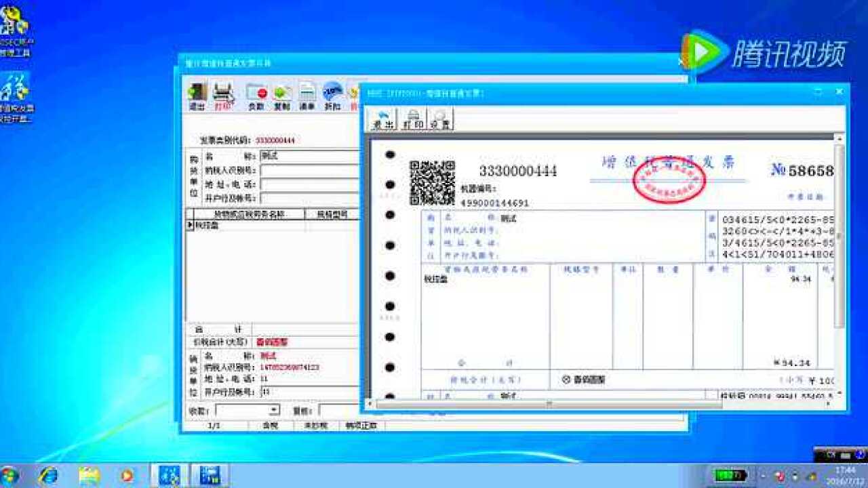Click the 1/1 status bar cell
This screenshot has width=868, height=488.
(214, 426)
